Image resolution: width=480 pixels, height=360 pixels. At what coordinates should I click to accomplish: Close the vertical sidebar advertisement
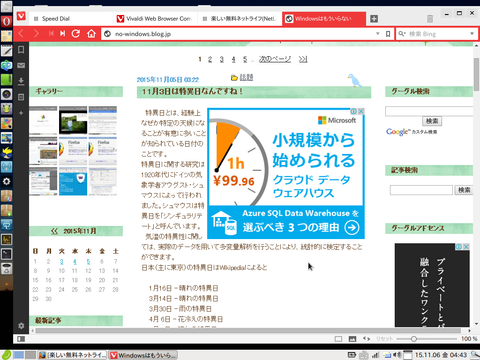pyautogui.click(x=466, y=246)
